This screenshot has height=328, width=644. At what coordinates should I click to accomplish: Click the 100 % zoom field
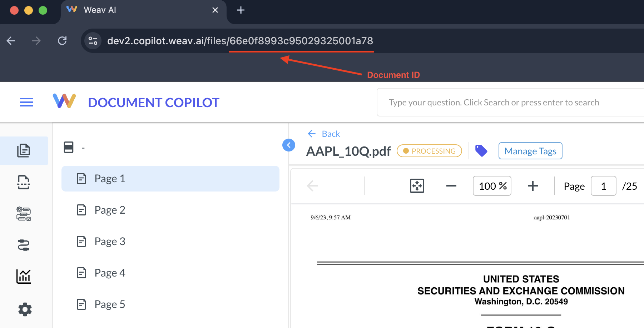pyautogui.click(x=492, y=186)
